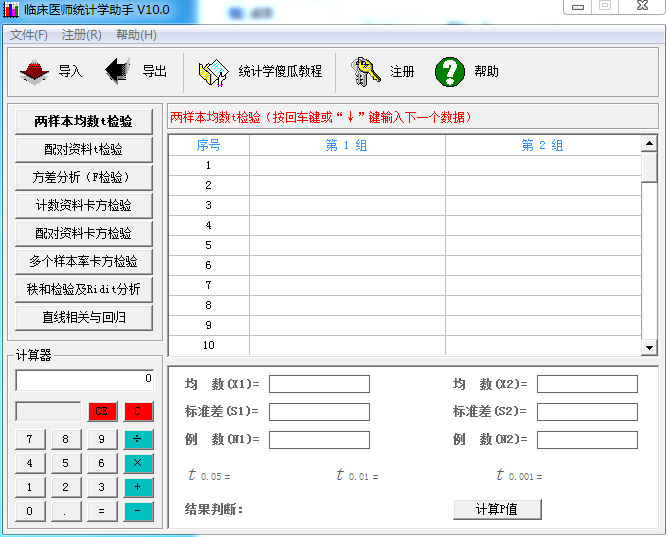Click row number 3 in 序号 column
Screen dimensions: 668x537
[x=209, y=205]
